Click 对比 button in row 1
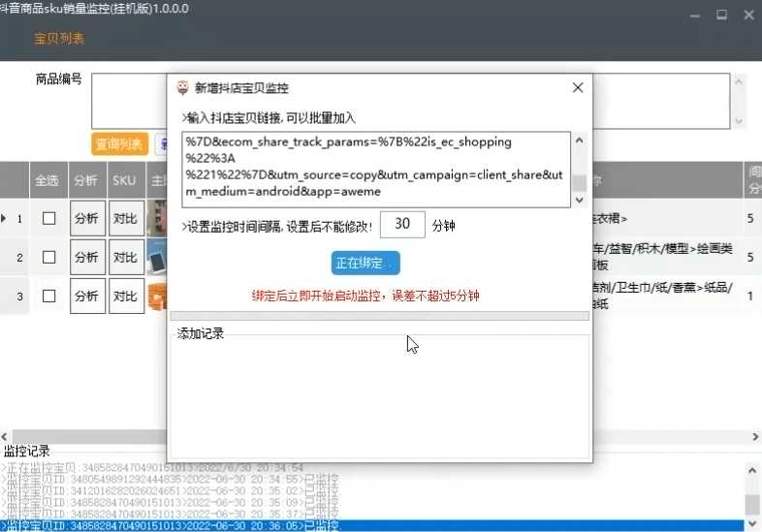Image resolution: width=762 pixels, height=532 pixels. 126,218
